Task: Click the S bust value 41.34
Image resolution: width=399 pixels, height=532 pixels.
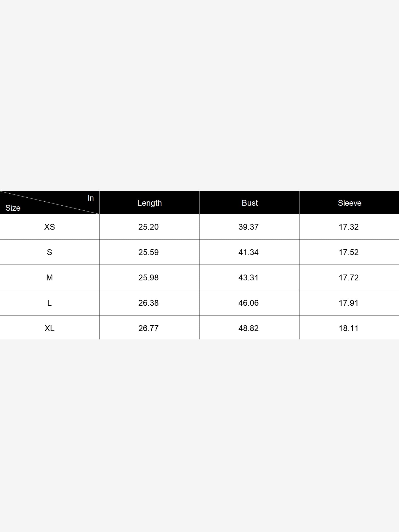Action: tap(248, 252)
